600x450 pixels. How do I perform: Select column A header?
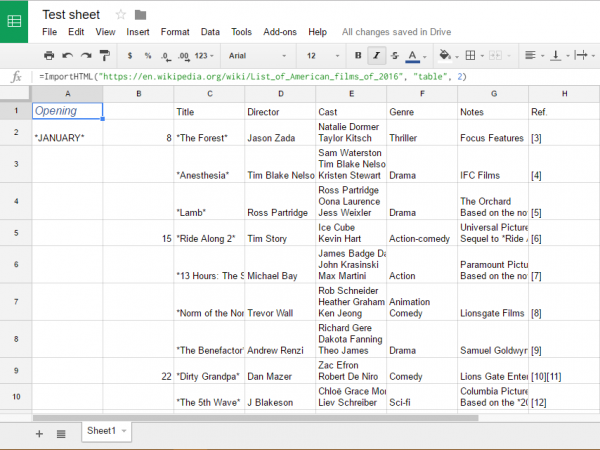[67, 94]
